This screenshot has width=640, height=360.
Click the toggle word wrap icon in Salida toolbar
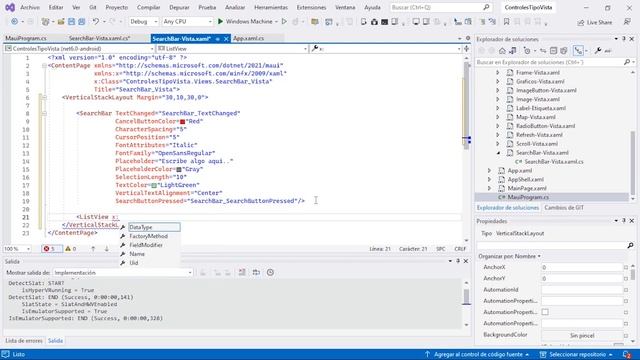click(256, 272)
